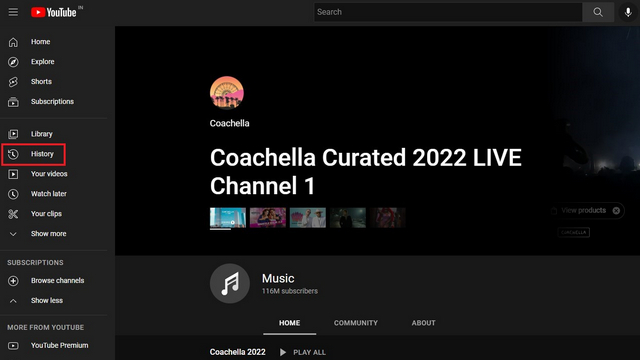This screenshot has height=360, width=640.
Task: Open Browse channels link
Action: tap(58, 281)
